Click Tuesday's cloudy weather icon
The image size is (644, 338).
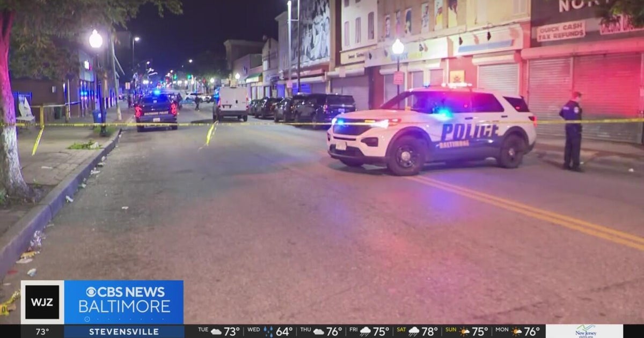pos(216,332)
